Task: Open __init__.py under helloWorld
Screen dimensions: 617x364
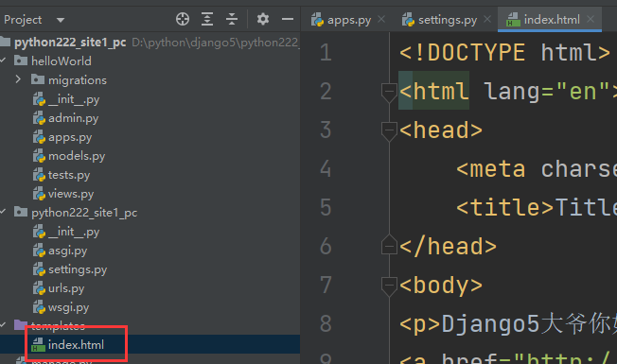Action: [74, 99]
